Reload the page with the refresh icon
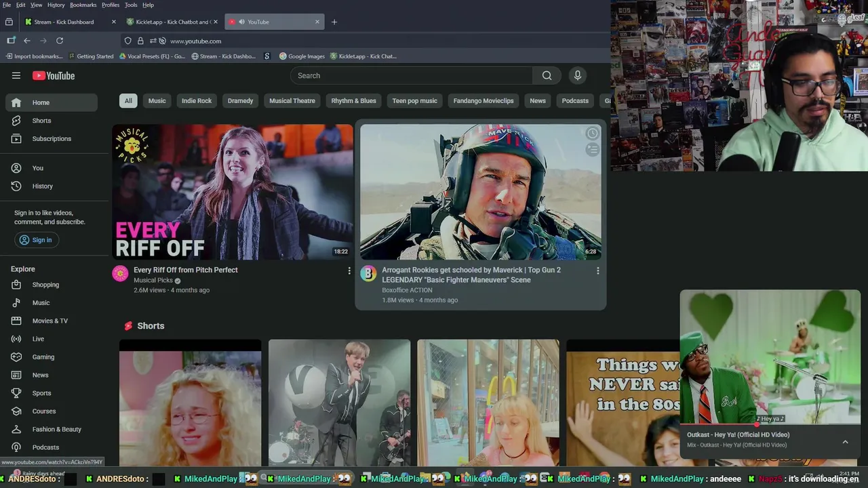The width and height of the screenshot is (868, 488). click(x=60, y=41)
